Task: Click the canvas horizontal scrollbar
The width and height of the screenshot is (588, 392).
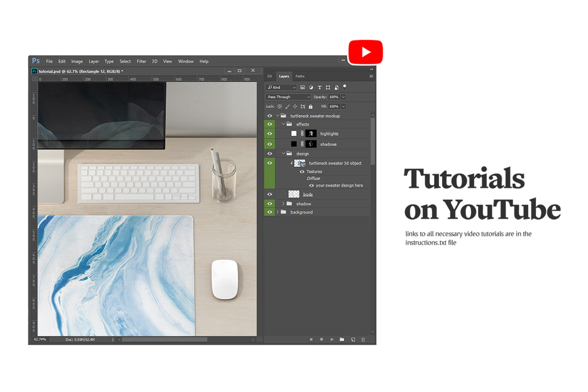Action: (x=164, y=339)
